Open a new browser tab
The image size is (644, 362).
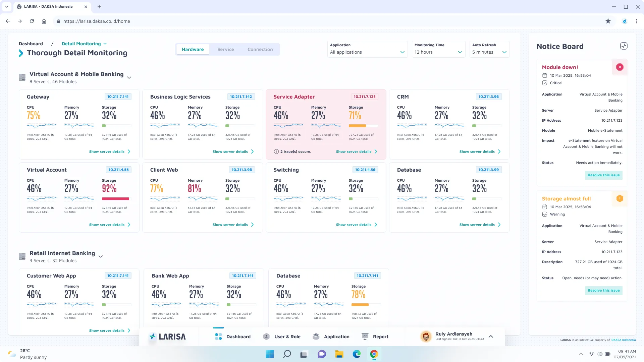[x=99, y=7]
